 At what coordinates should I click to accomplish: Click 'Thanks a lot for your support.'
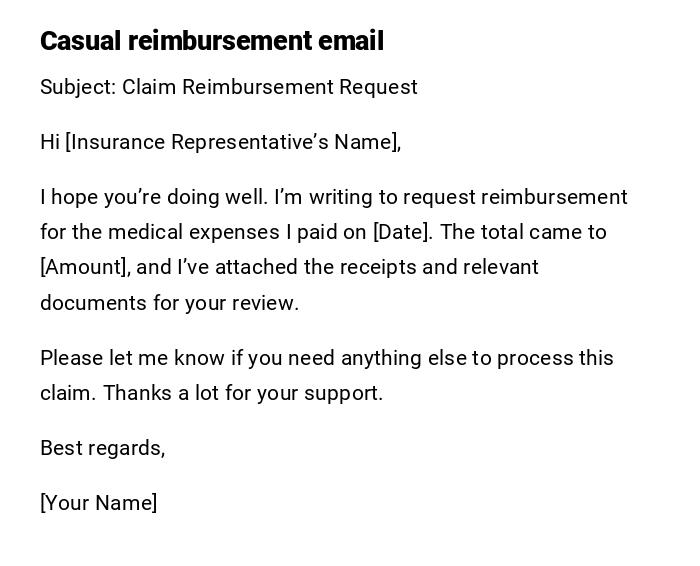(x=243, y=393)
